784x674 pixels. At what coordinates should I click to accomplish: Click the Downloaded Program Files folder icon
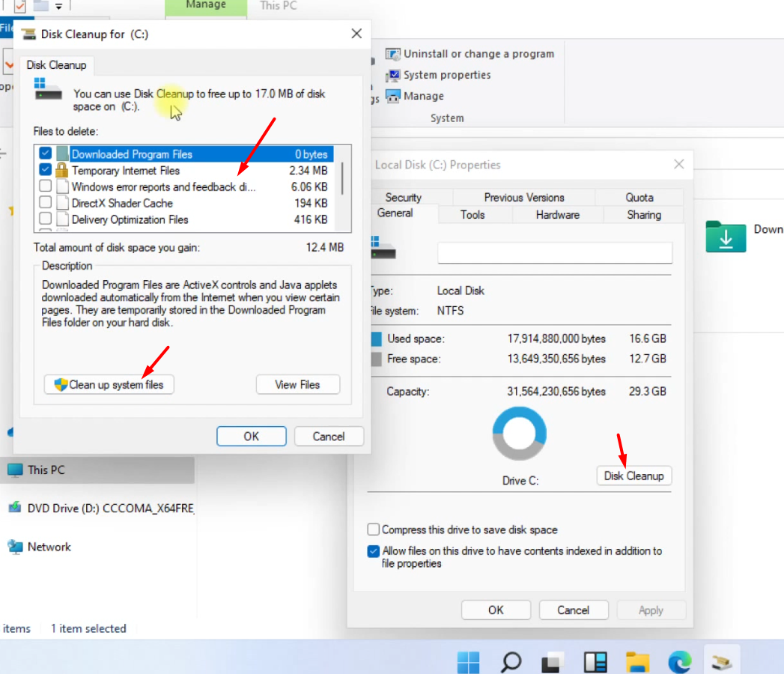(x=62, y=154)
